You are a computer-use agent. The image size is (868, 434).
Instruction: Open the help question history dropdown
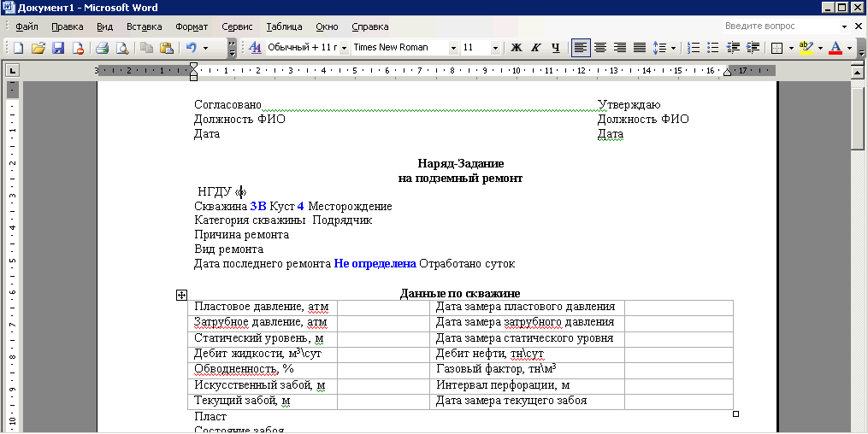coord(844,26)
